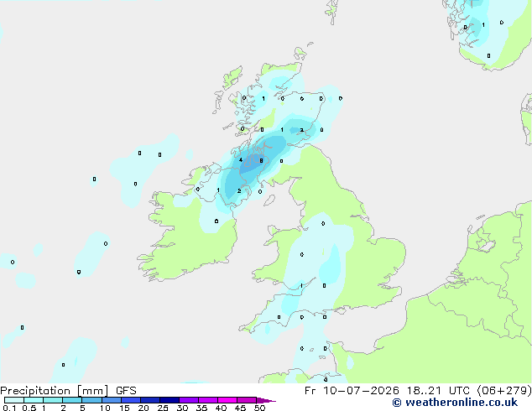Click the '15' legend scale label
The height and width of the screenshot is (411, 532).
[124, 408]
